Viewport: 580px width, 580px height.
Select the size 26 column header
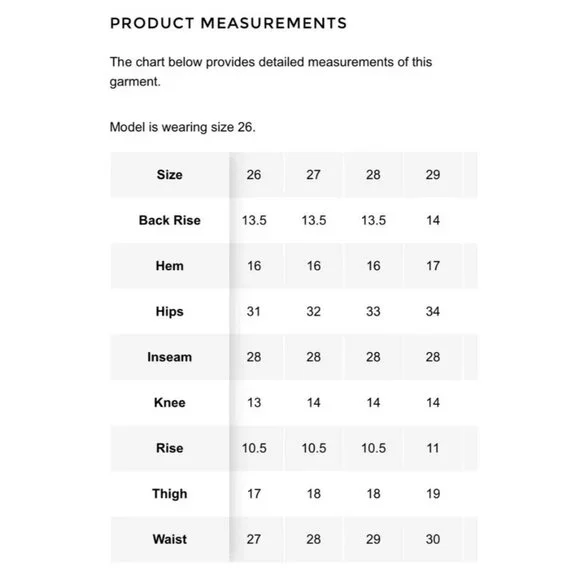254,175
